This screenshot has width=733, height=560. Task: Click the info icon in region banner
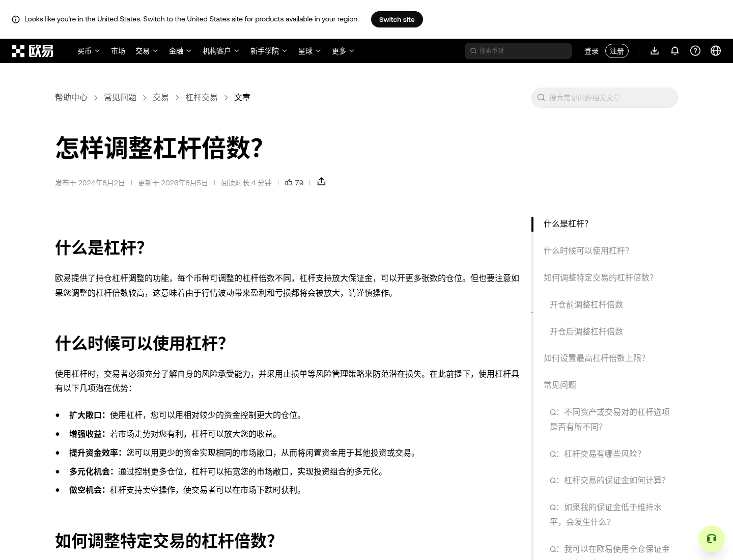(16, 19)
